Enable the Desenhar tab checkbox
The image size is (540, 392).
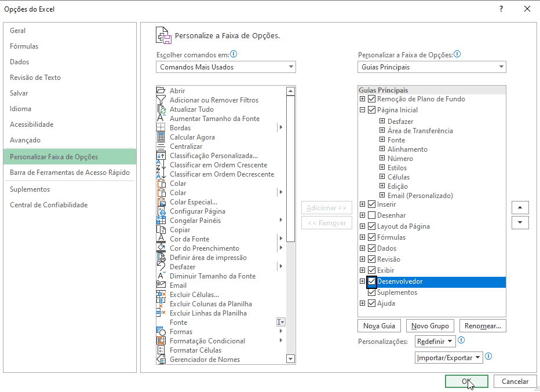click(372, 215)
